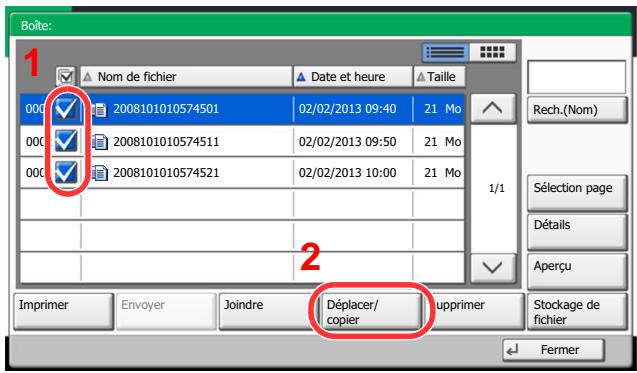The width and height of the screenshot is (637, 373).
Task: Sort by Taille column
Action: [x=440, y=77]
